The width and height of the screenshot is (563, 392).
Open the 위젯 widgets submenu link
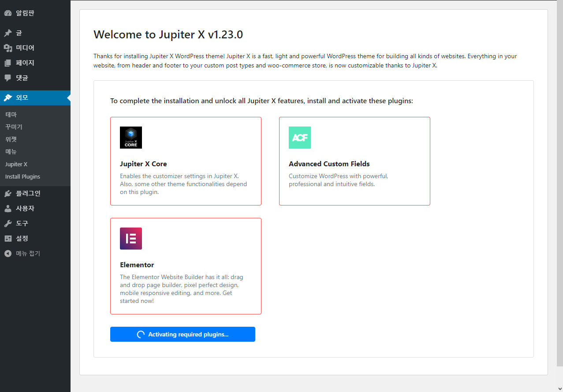35,139
